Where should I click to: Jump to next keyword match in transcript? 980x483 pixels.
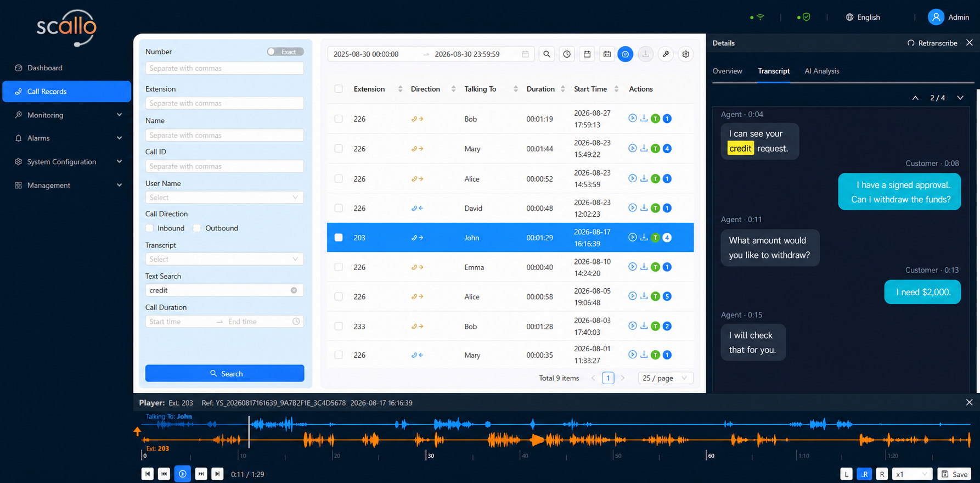tap(960, 98)
